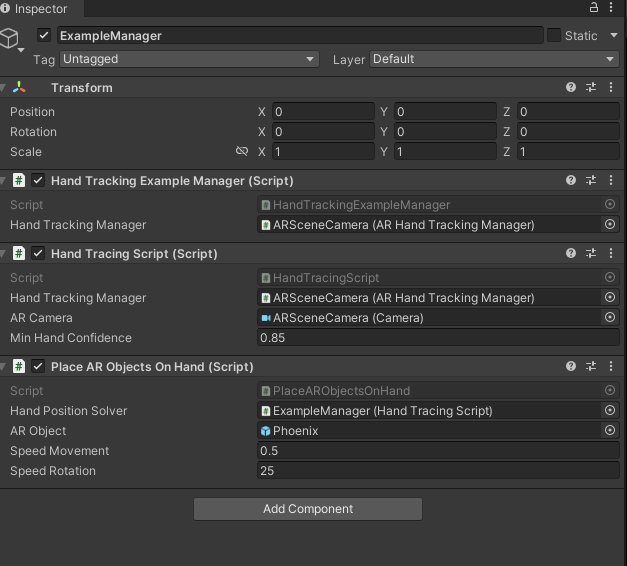The width and height of the screenshot is (627, 566).
Task: Open the Layer dropdown showing Default
Action: coord(494,59)
